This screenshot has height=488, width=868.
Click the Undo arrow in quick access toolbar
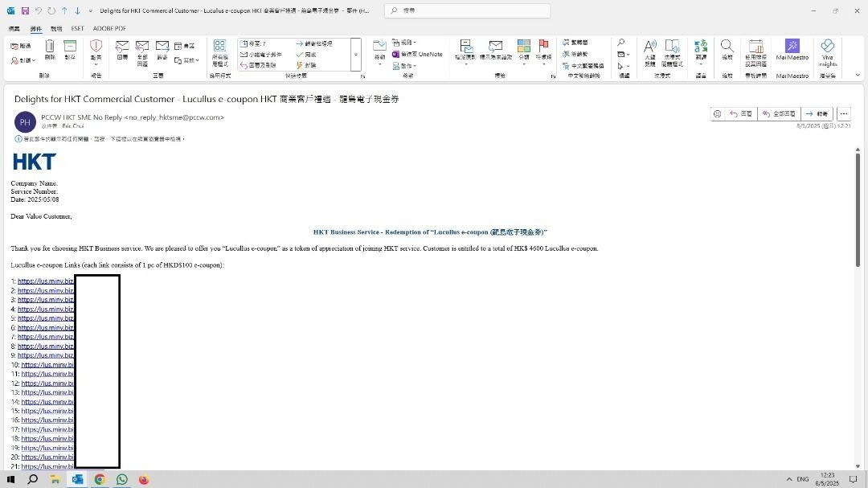[39, 10]
